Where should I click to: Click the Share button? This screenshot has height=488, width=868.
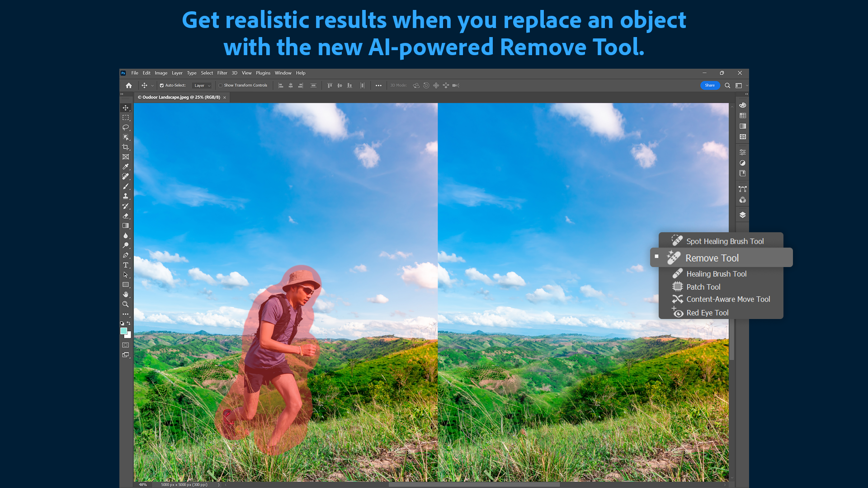[x=710, y=85]
